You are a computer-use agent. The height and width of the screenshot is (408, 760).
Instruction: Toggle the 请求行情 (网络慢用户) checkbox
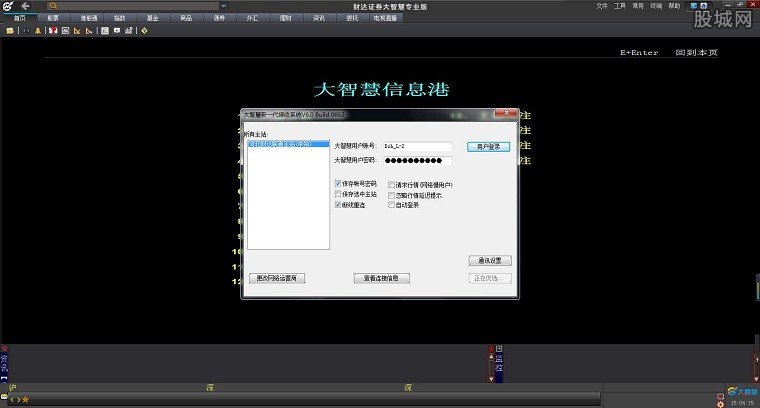pos(391,185)
